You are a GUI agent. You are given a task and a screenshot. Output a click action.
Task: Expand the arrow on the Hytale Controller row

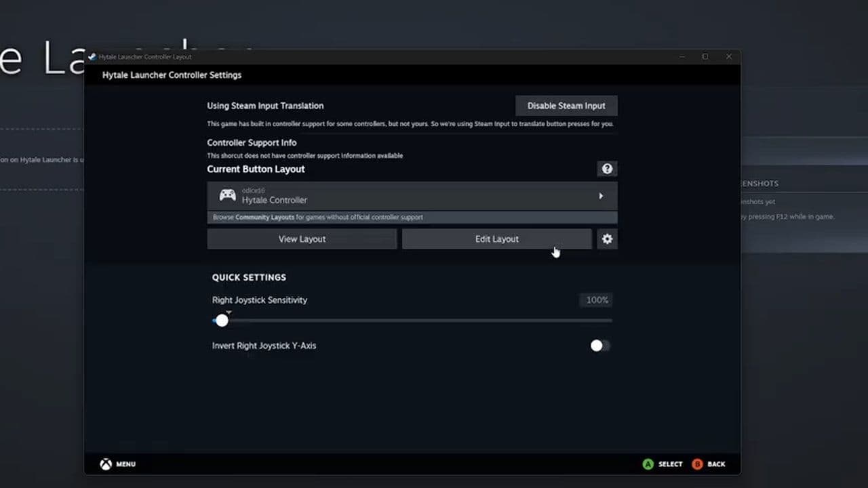[x=601, y=196]
